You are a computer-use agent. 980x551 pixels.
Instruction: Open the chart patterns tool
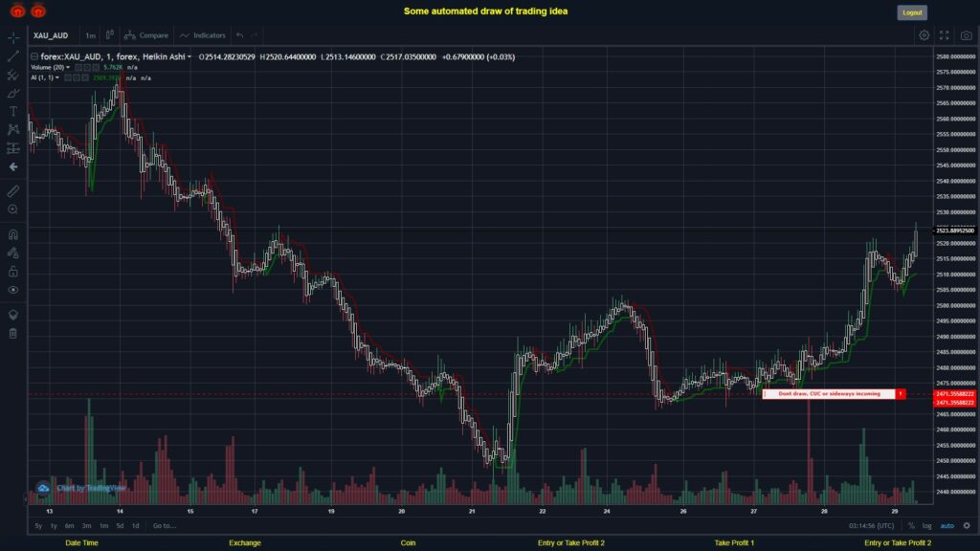[13, 129]
